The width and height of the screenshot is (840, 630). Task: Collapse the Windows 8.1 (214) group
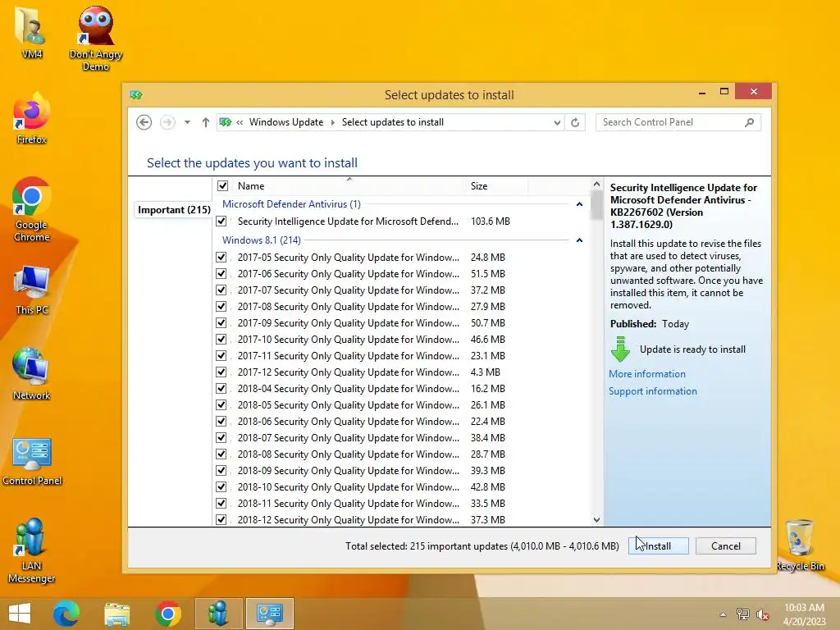(x=579, y=240)
